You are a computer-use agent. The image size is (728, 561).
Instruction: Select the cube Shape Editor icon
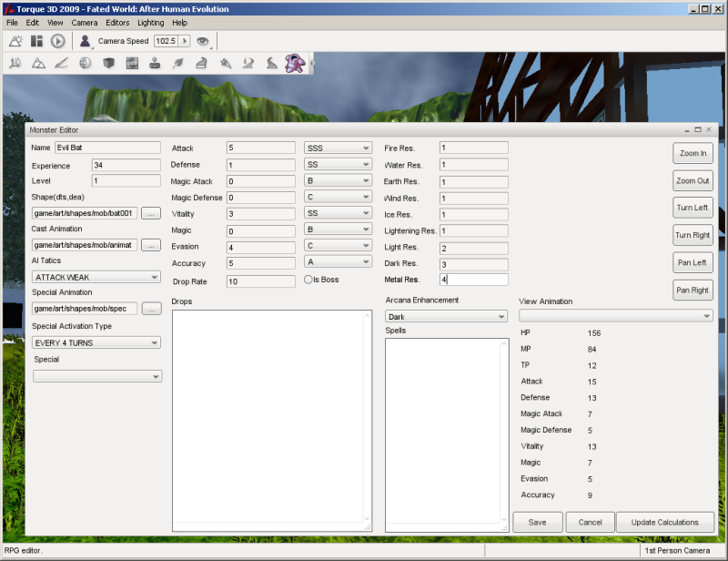[108, 63]
